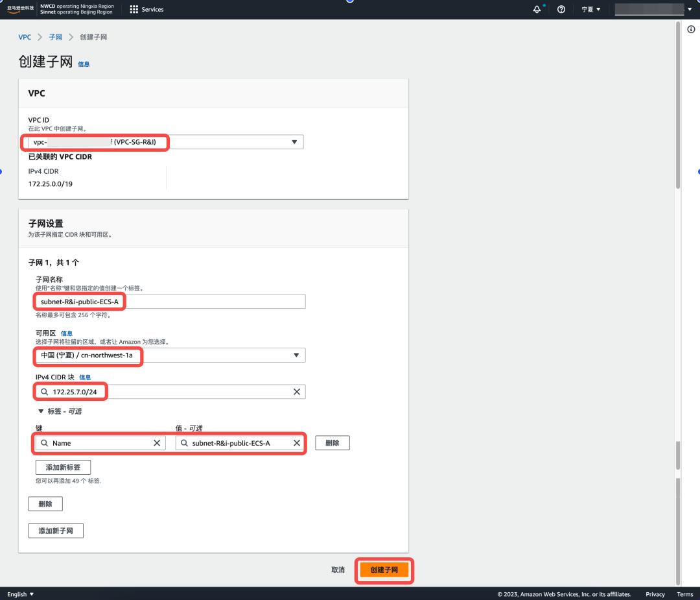Click the page vertical scrollbar

[x=678, y=105]
